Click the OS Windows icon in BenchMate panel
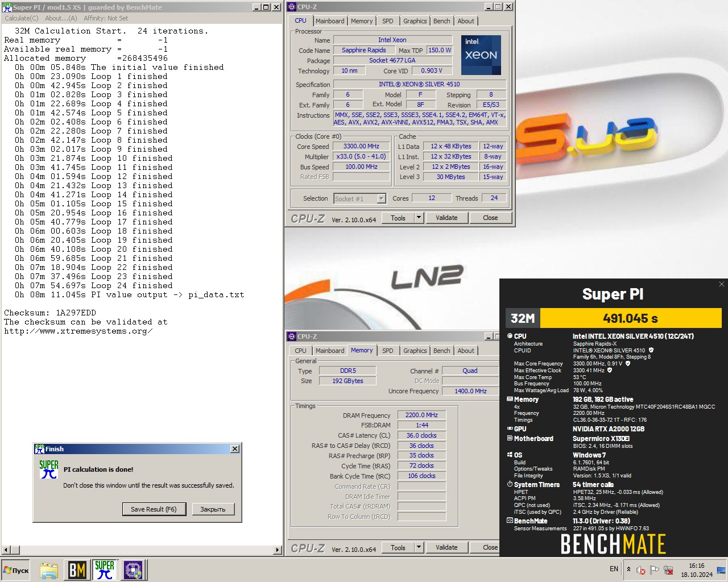 [x=510, y=455]
